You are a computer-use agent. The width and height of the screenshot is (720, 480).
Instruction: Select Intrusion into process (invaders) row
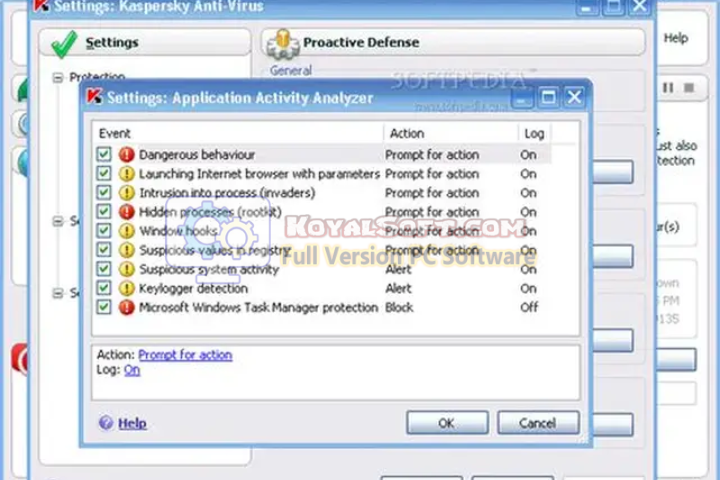pos(323,193)
